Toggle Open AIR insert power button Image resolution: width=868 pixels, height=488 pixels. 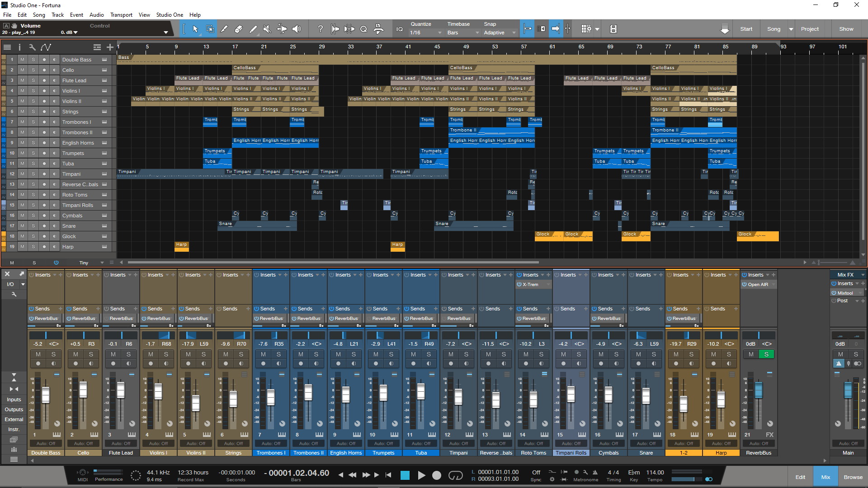[744, 285]
